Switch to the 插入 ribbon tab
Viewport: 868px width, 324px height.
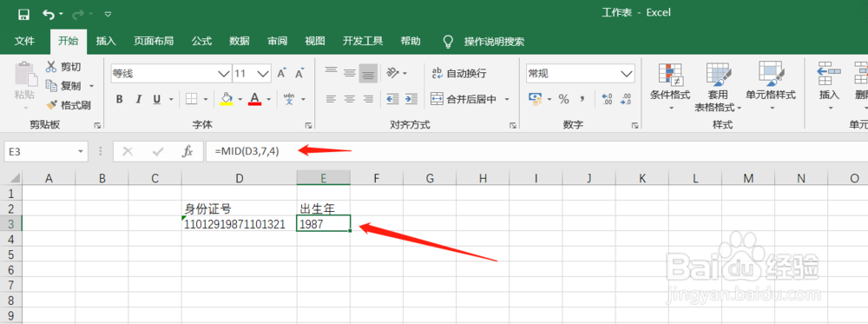[106, 41]
